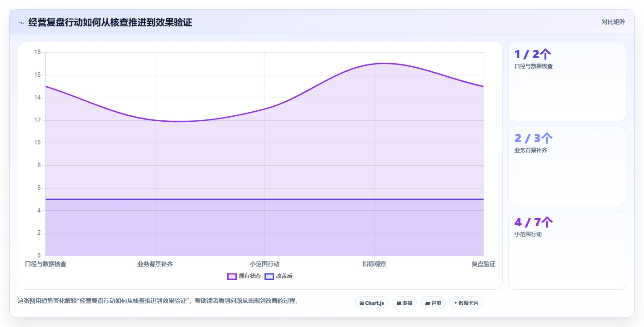Image resolution: width=644 pixels, height=327 pixels.
Task: Click the Chart.js tag icon
Action: pyautogui.click(x=362, y=303)
